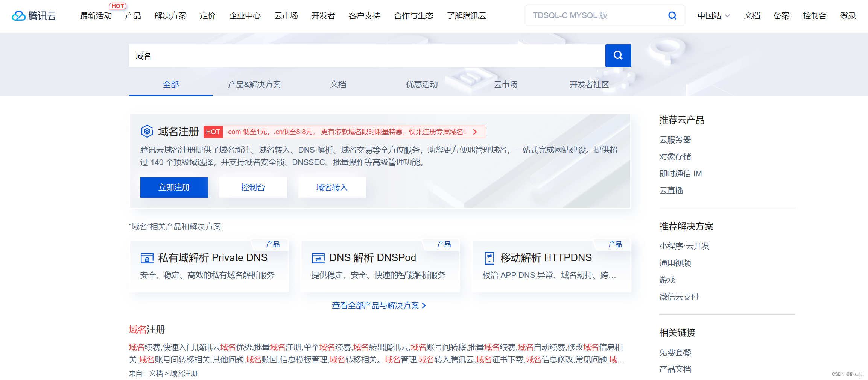Click the 域名转入 button
868x380 pixels.
332,188
